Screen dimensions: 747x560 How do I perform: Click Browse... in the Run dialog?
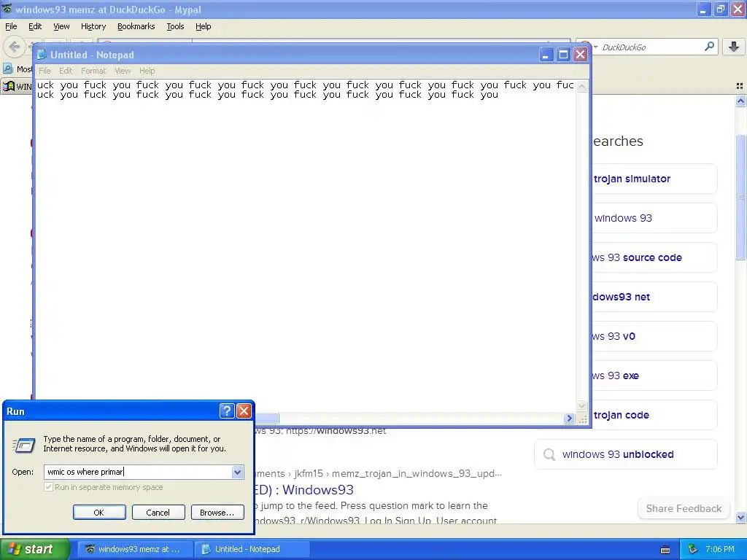(217, 513)
